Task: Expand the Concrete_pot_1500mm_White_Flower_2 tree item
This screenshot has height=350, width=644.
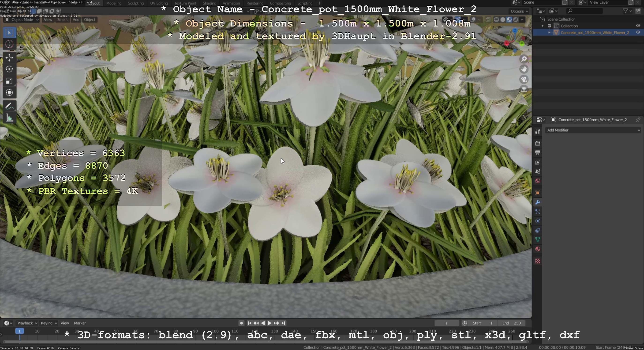Action: tap(549, 33)
